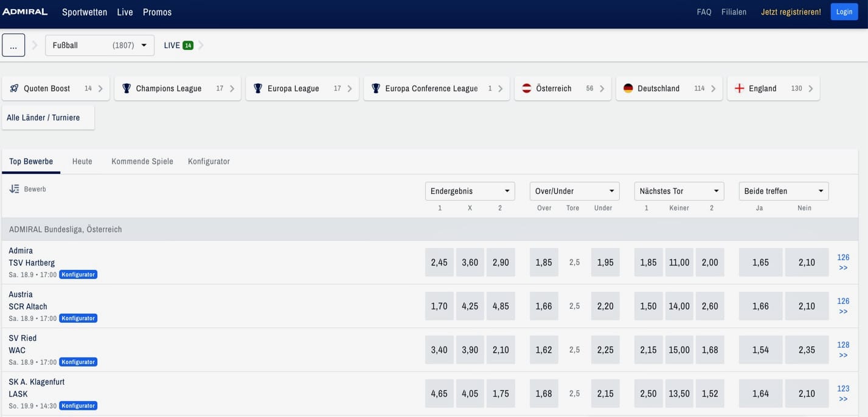Open 128 more bets for SV Ried match

tap(843, 350)
